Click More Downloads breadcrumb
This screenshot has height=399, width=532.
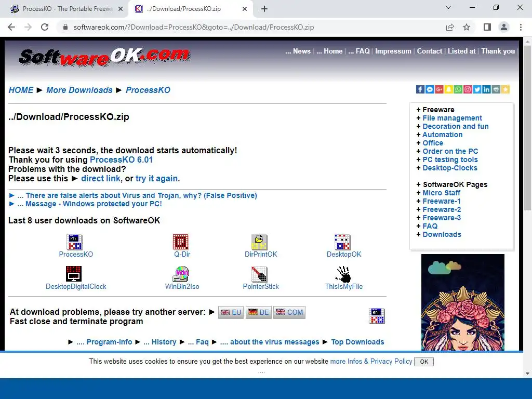click(x=79, y=90)
